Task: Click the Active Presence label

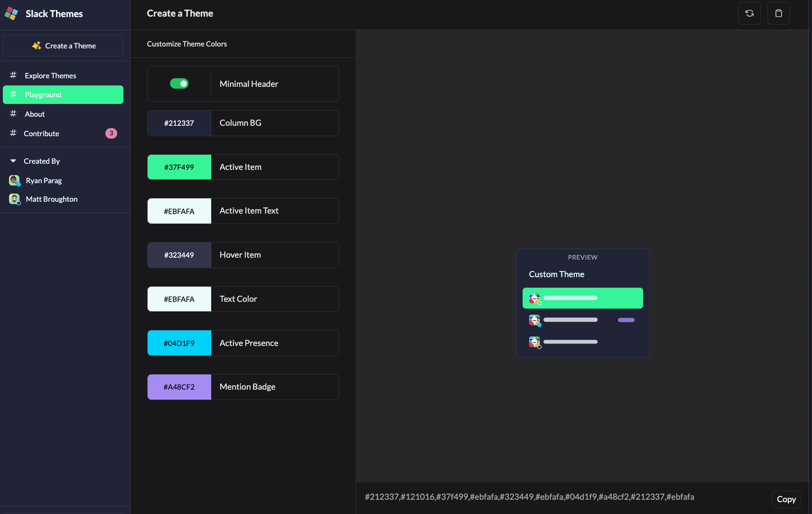Action: (249, 343)
